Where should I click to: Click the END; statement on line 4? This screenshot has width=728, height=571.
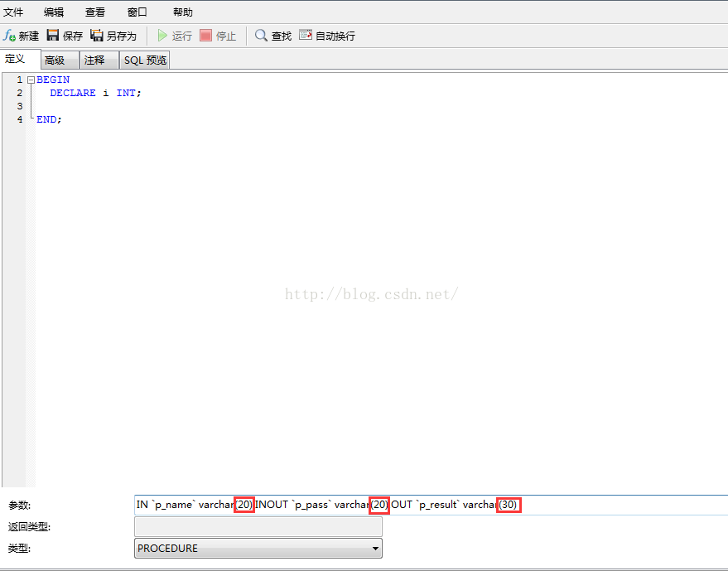(x=49, y=119)
